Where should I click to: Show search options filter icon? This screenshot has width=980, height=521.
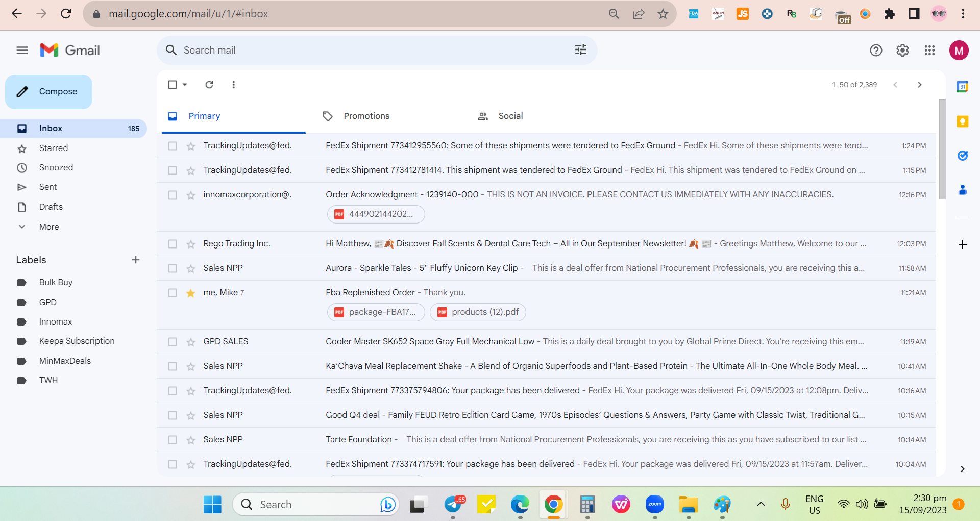point(581,50)
